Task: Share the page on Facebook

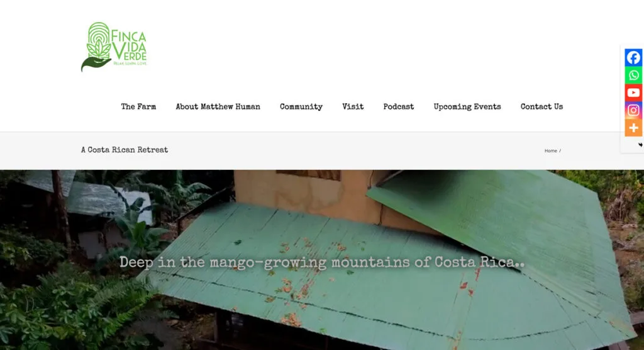Action: tap(633, 57)
